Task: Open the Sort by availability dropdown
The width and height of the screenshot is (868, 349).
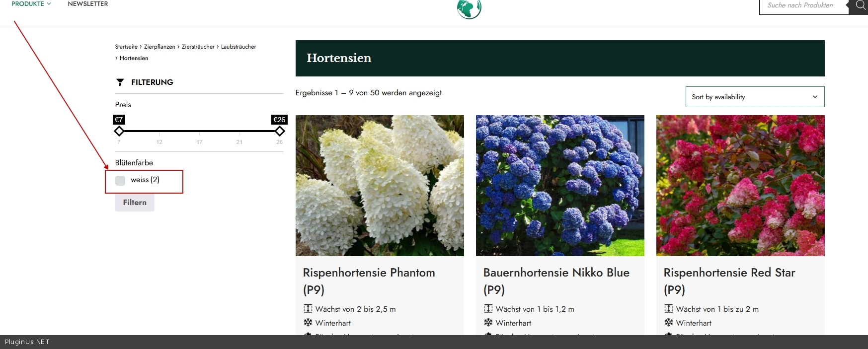Action: coord(754,97)
